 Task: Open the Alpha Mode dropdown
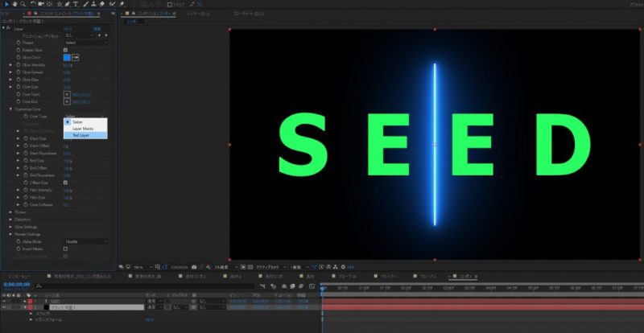[x=85, y=241]
